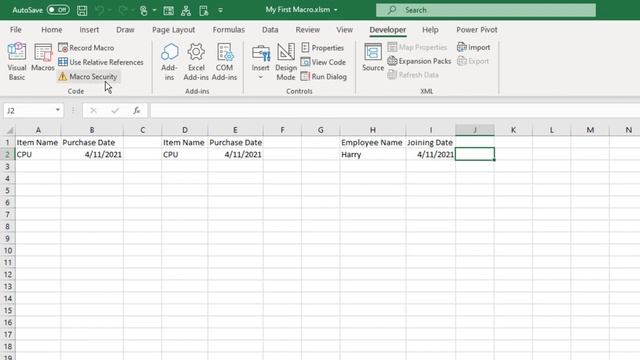Switch to the Home tab
This screenshot has width=640, height=360.
click(x=51, y=30)
